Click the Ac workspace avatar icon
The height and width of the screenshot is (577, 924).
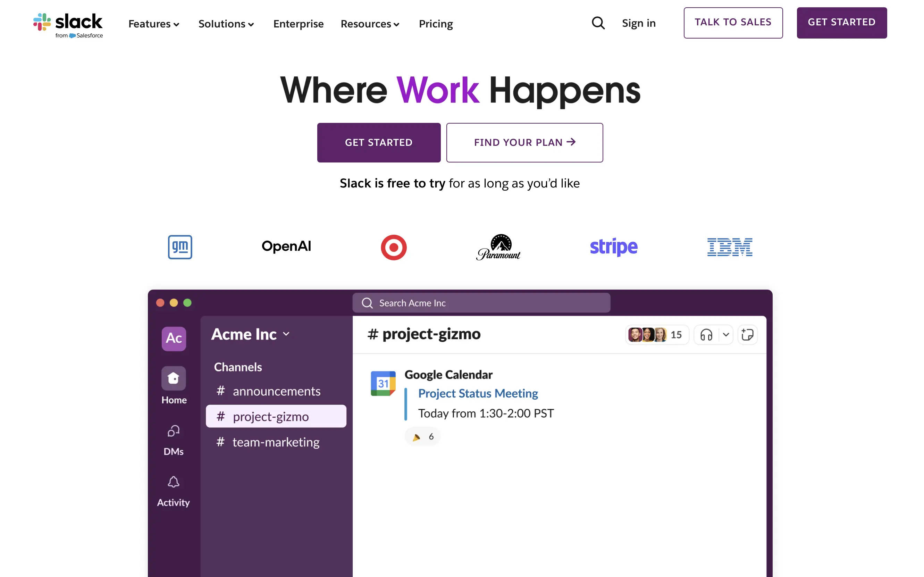tap(174, 339)
